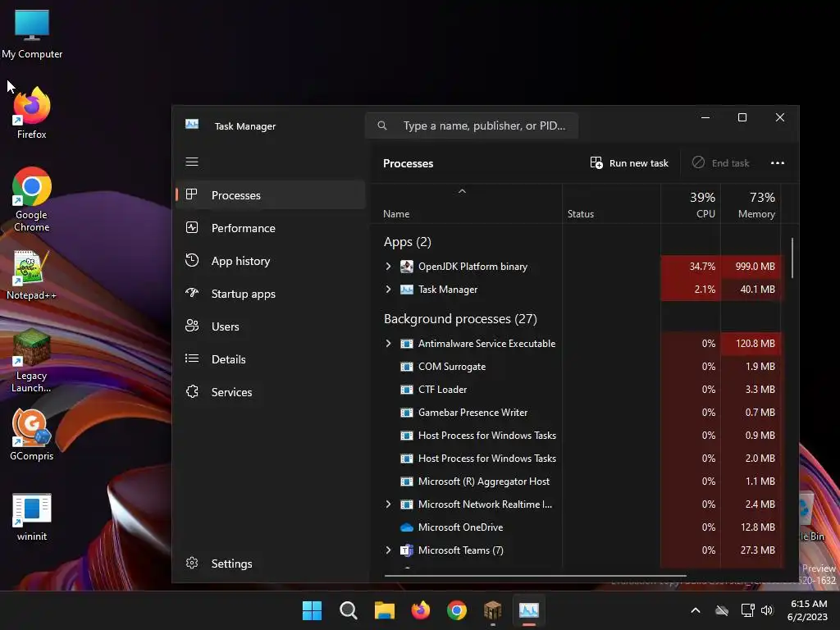The height and width of the screenshot is (630, 840).
Task: Open File Explorer from the taskbar
Action: [x=384, y=610]
